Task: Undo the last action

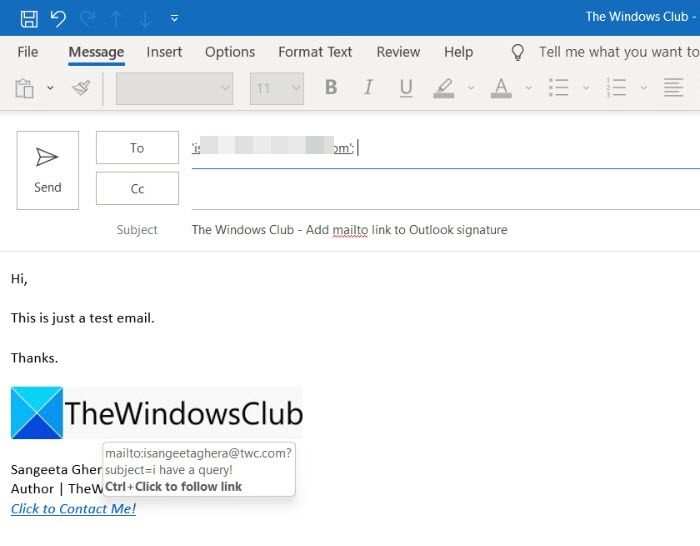Action: coord(58,19)
